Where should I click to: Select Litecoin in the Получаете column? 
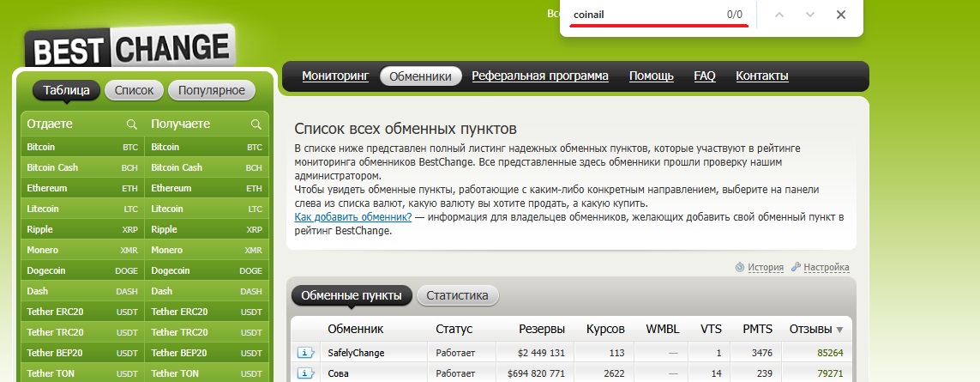[x=207, y=209]
